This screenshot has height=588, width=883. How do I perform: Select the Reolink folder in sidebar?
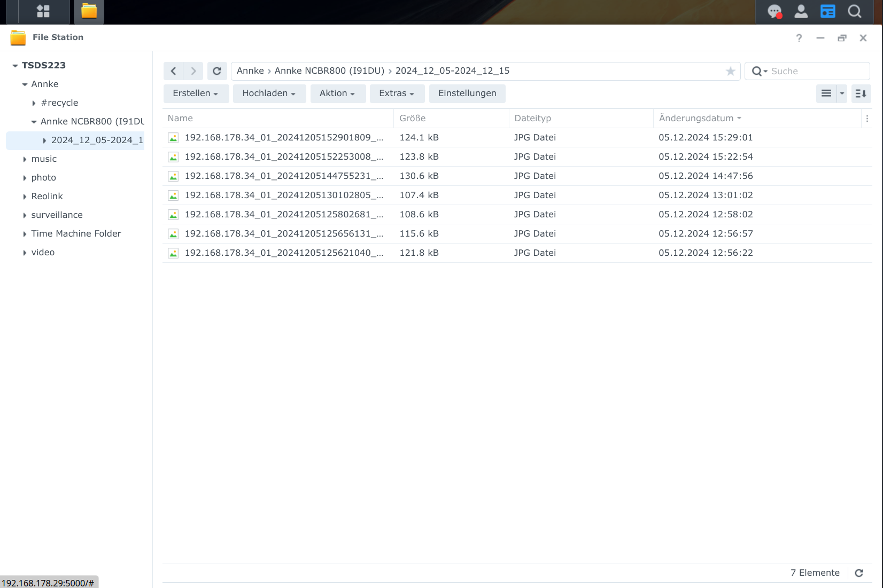(47, 196)
